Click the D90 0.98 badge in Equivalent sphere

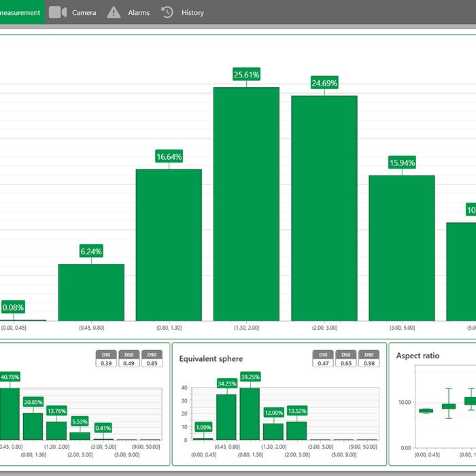(369, 359)
